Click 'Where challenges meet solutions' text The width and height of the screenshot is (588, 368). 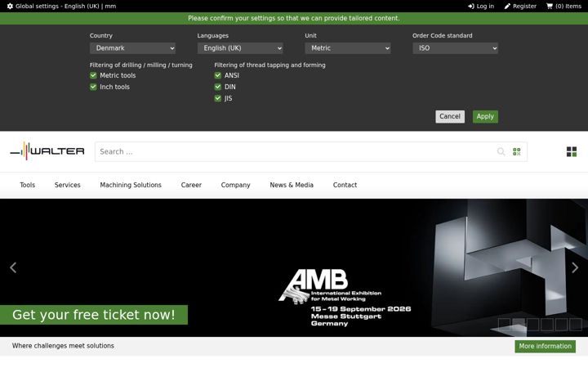63,345
